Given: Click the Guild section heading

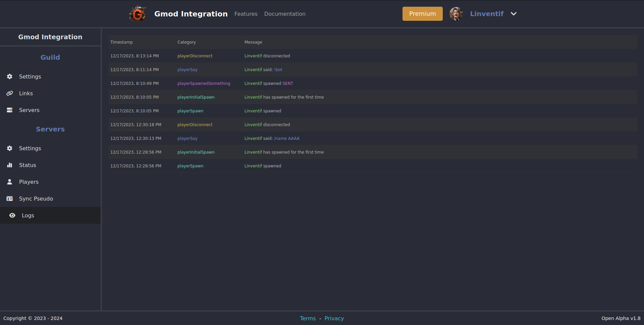Looking at the screenshot, I should pos(50,57).
